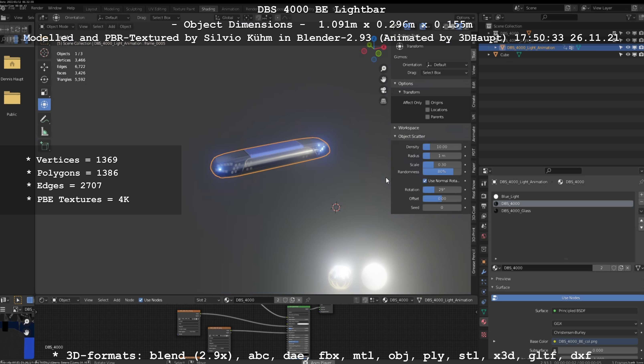Enable Affect Only Parents checkbox

(427, 117)
